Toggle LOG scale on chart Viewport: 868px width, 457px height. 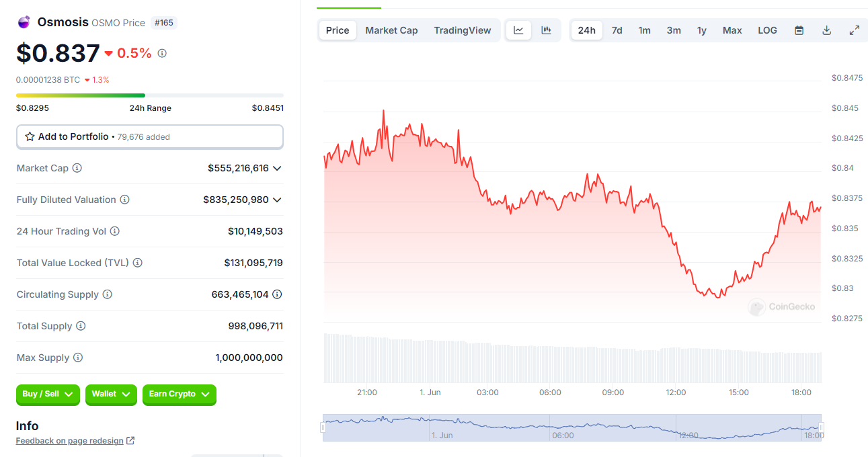(x=767, y=30)
